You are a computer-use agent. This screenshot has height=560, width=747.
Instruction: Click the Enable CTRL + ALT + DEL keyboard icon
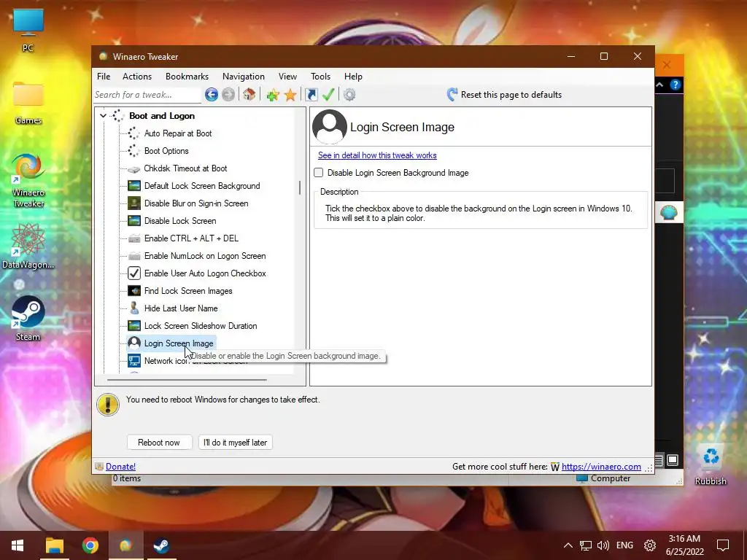[x=134, y=238]
